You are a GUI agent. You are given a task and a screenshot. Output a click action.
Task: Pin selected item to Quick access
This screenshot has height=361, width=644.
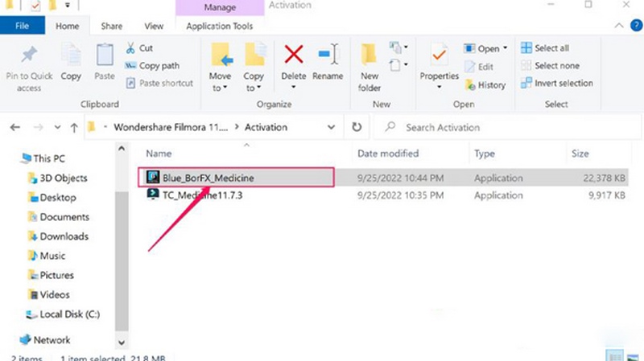[29, 68]
